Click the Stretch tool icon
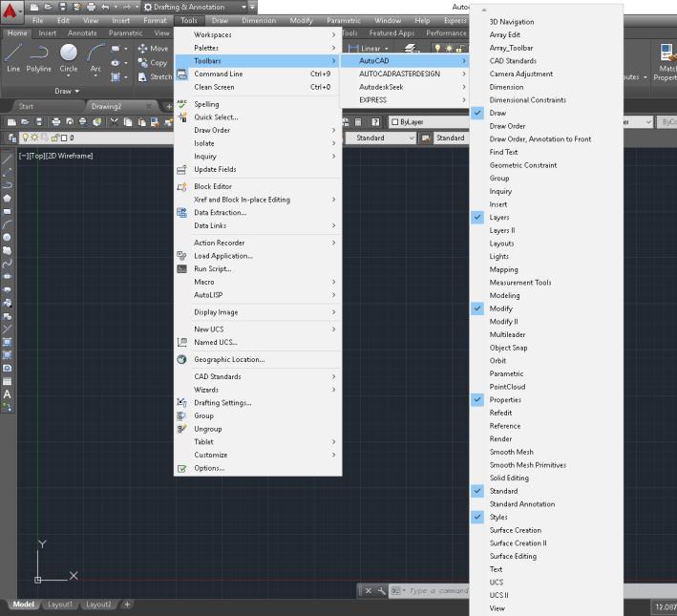This screenshot has height=616, width=677. (142, 77)
